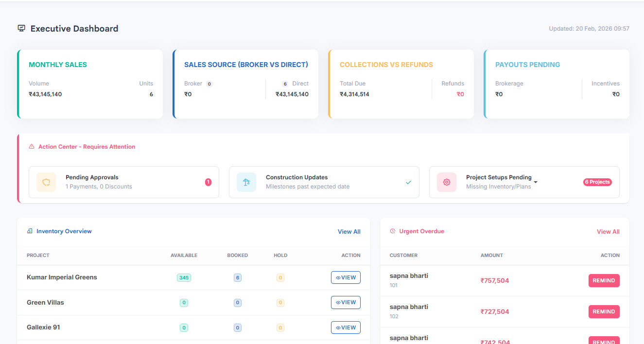Click the warning triangle in Action Center header
644x344 pixels.
[x=32, y=146]
